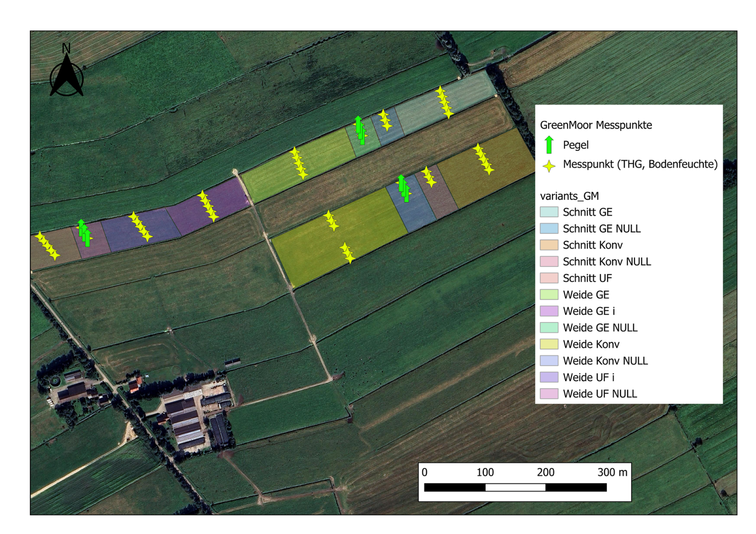Select the GreenMoor Messpunkte legend title
The height and width of the screenshot is (534, 756).
coord(596,125)
